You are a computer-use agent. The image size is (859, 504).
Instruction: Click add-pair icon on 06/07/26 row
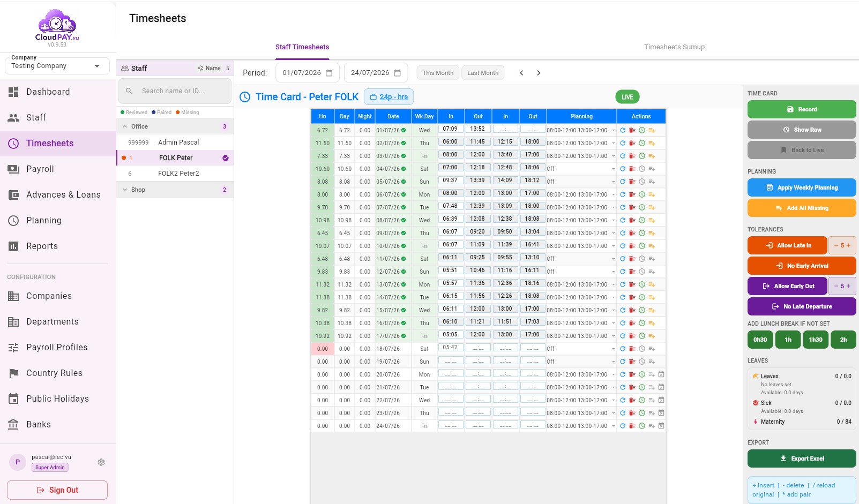click(652, 194)
